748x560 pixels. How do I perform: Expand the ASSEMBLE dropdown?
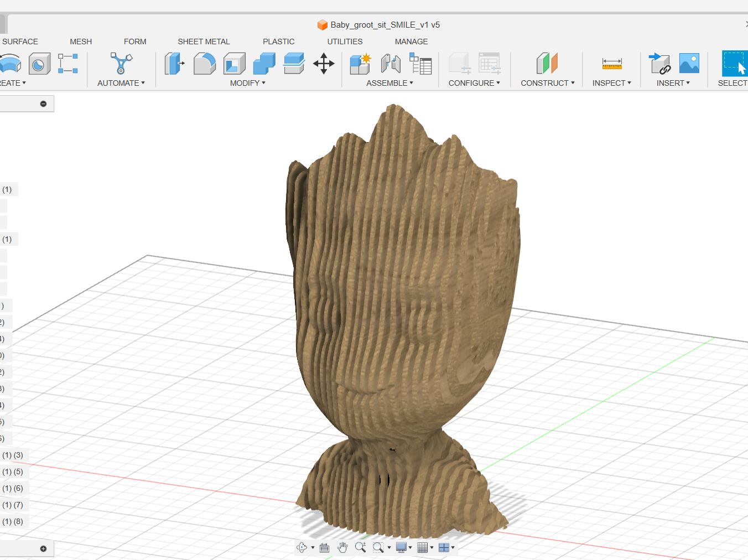pyautogui.click(x=389, y=83)
